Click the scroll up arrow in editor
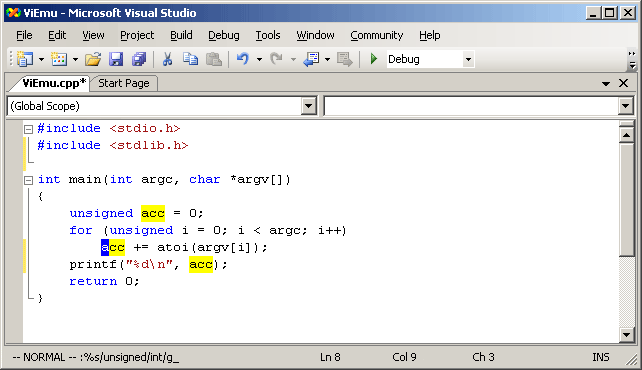 click(626, 135)
